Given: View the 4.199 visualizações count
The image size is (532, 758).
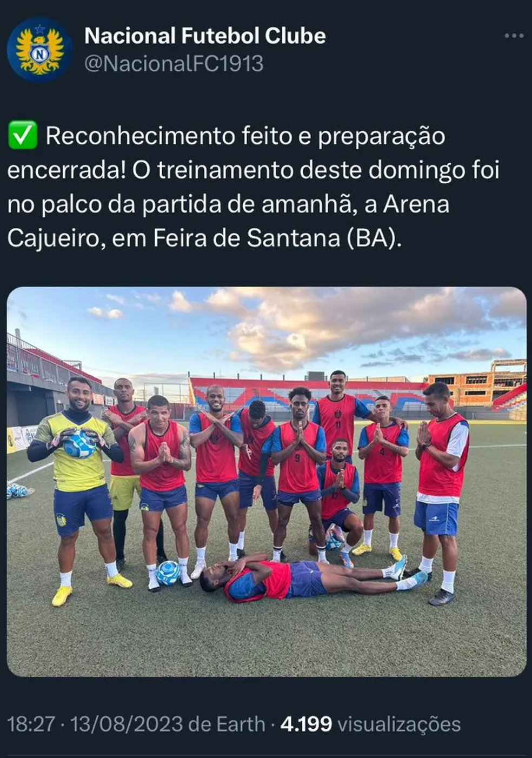Looking at the screenshot, I should coord(370,724).
